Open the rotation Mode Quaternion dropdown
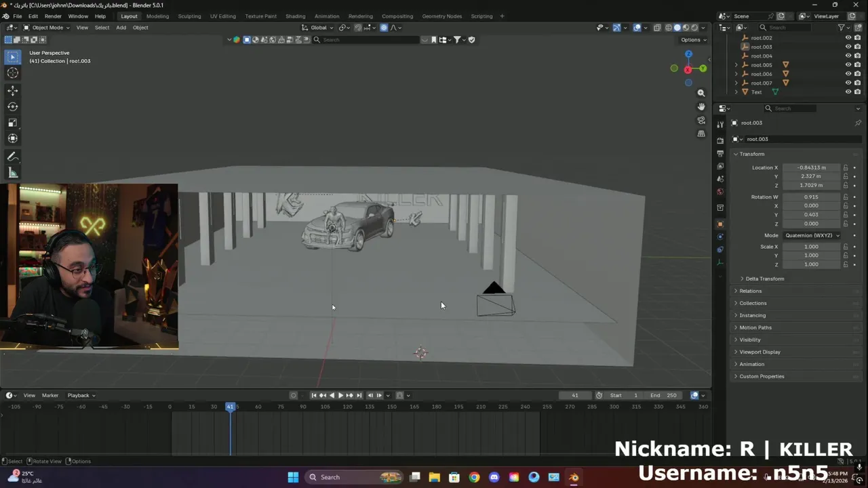 tap(812, 235)
